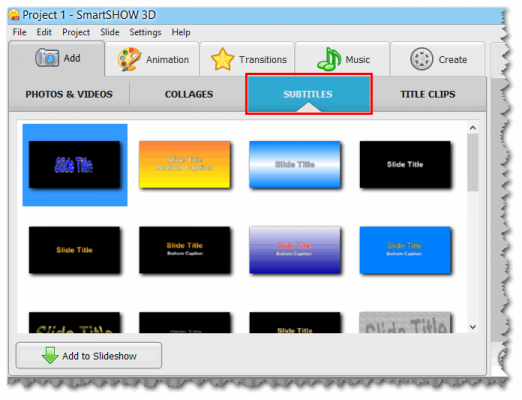The image size is (522, 400).
Task: Open the Slide menu
Action: [110, 32]
